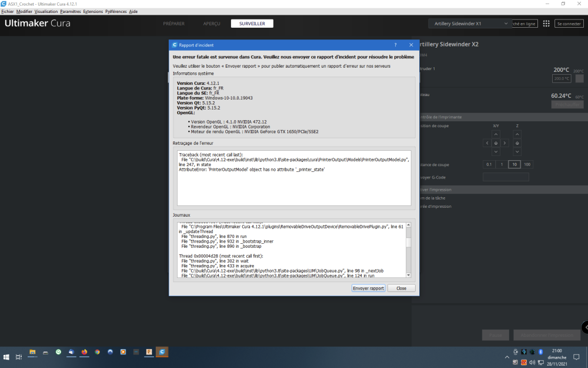Click the Préchauffer bed button
The height and width of the screenshot is (368, 588).
click(x=567, y=104)
